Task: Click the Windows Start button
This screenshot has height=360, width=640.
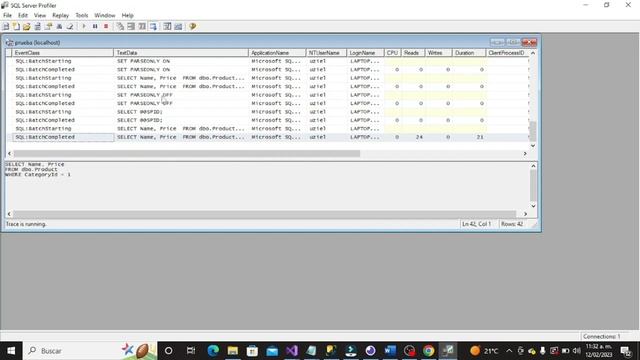Action: (11, 351)
